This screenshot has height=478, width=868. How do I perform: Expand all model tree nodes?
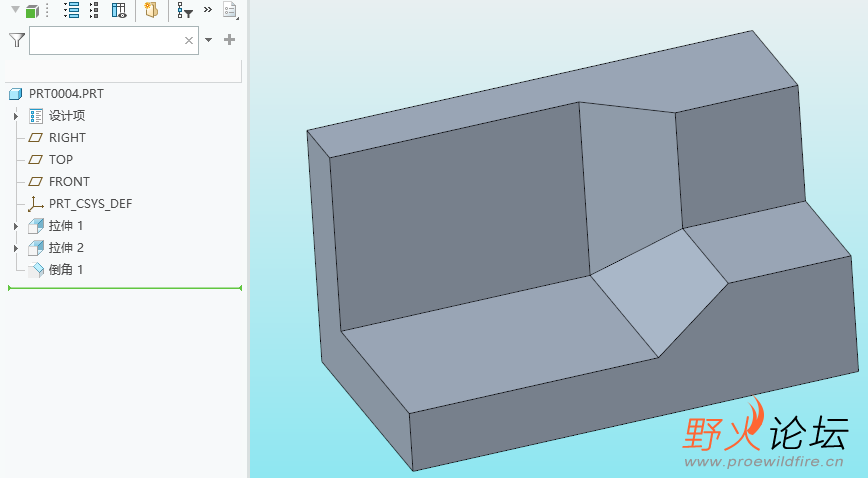(x=71, y=10)
